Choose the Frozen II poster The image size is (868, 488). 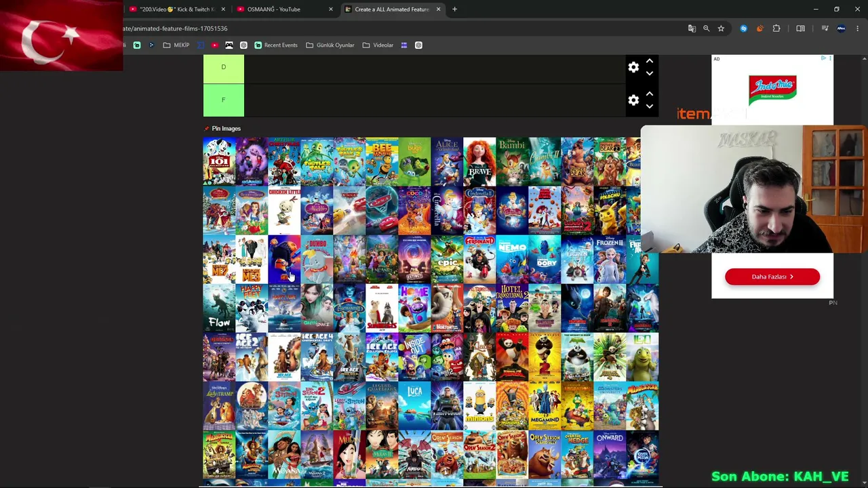click(x=610, y=259)
